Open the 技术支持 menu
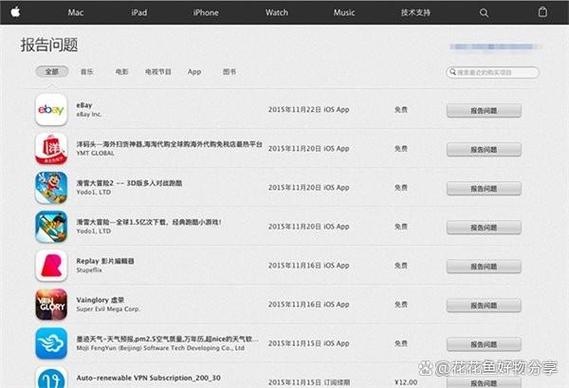This screenshot has width=569, height=388. coord(416,12)
